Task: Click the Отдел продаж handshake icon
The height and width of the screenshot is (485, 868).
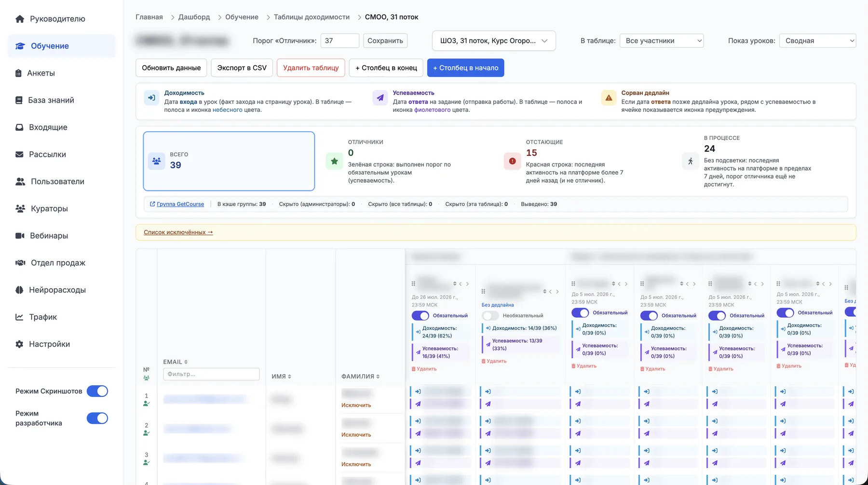Action: click(x=20, y=263)
